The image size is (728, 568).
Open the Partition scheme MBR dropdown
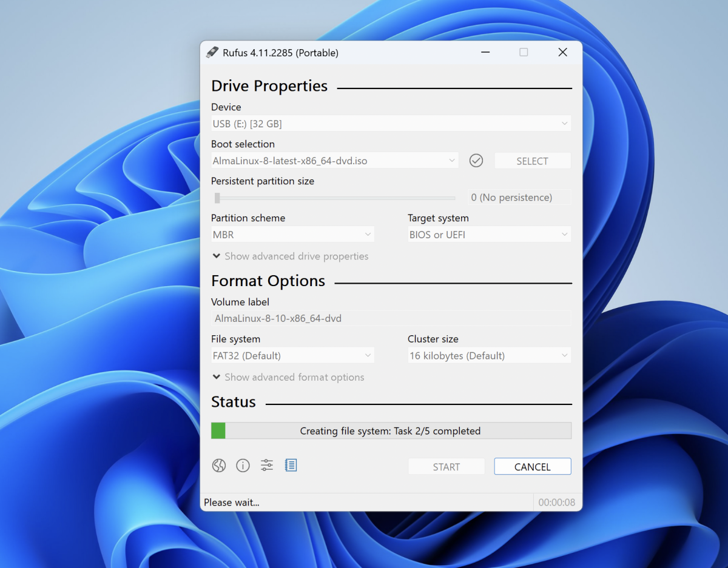pos(292,235)
